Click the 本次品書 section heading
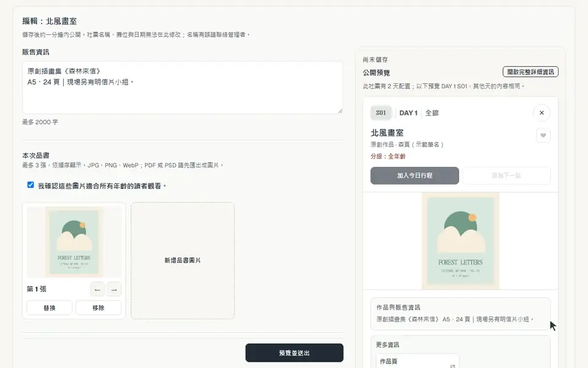The image size is (588, 368). tap(36, 155)
